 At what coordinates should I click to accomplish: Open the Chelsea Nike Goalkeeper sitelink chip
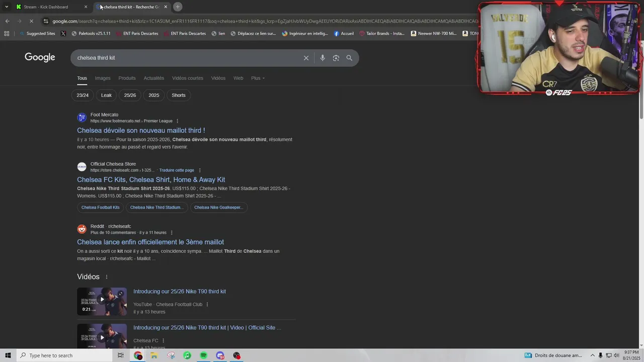218,207
